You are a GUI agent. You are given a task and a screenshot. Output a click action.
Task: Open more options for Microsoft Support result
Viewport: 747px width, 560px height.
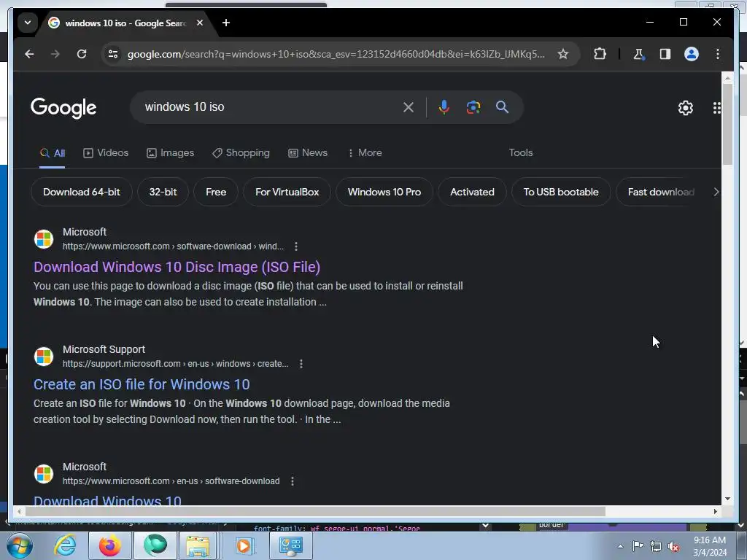[301, 364]
